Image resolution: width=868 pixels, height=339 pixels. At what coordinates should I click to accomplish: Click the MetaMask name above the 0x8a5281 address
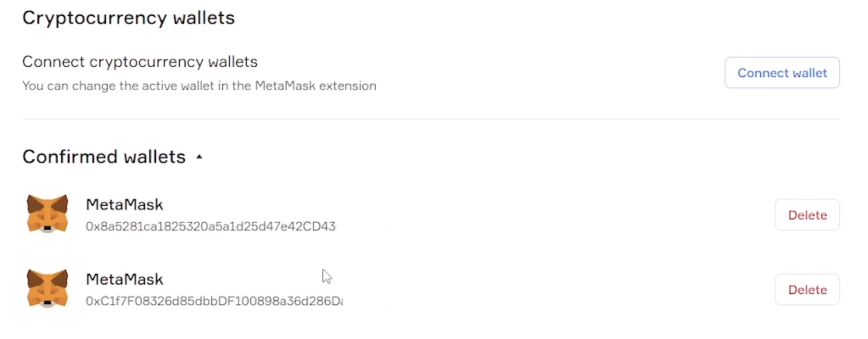pyautogui.click(x=124, y=205)
